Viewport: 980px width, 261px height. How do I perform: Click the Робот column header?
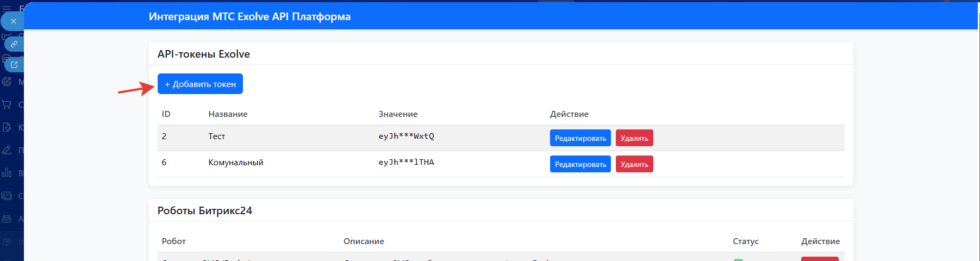173,241
